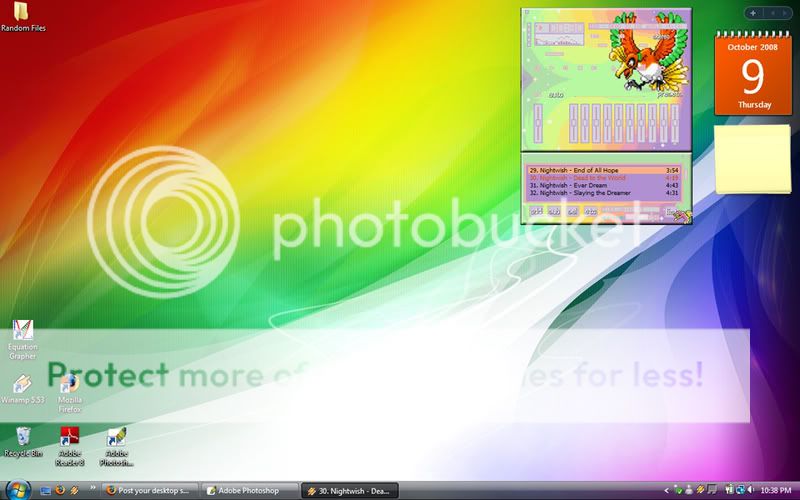Click the green shield security tray icon
800x500 pixels.
[678, 491]
